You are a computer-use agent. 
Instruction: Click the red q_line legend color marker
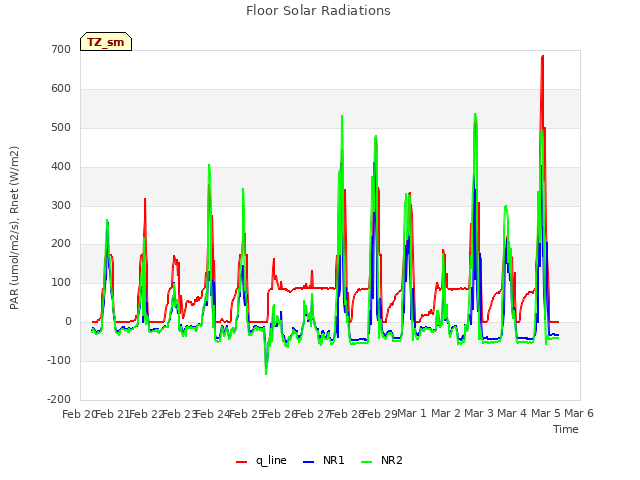pyautogui.click(x=242, y=462)
